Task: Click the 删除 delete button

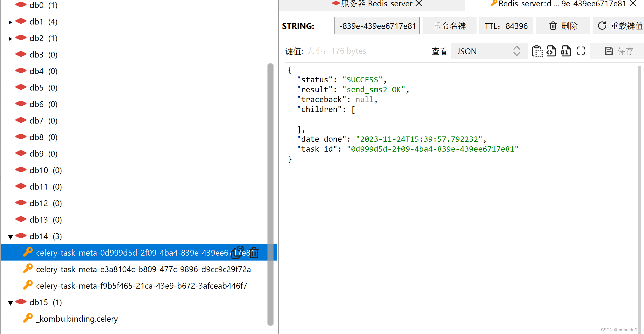Action: 563,26
